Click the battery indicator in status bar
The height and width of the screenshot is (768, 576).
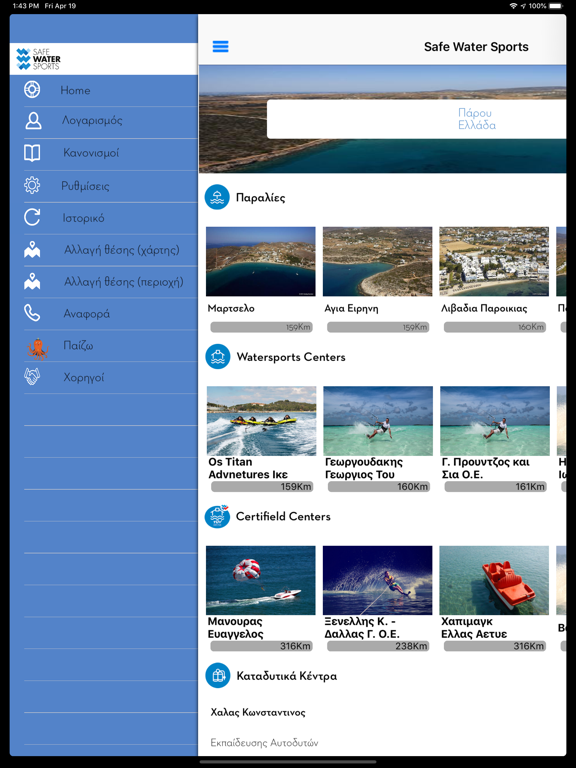556,6
